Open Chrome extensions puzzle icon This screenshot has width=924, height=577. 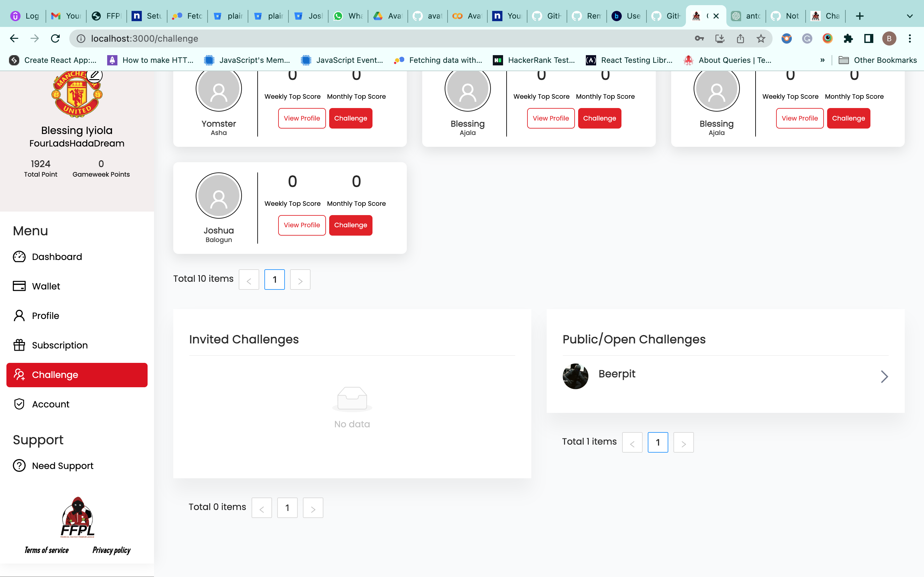click(x=848, y=38)
